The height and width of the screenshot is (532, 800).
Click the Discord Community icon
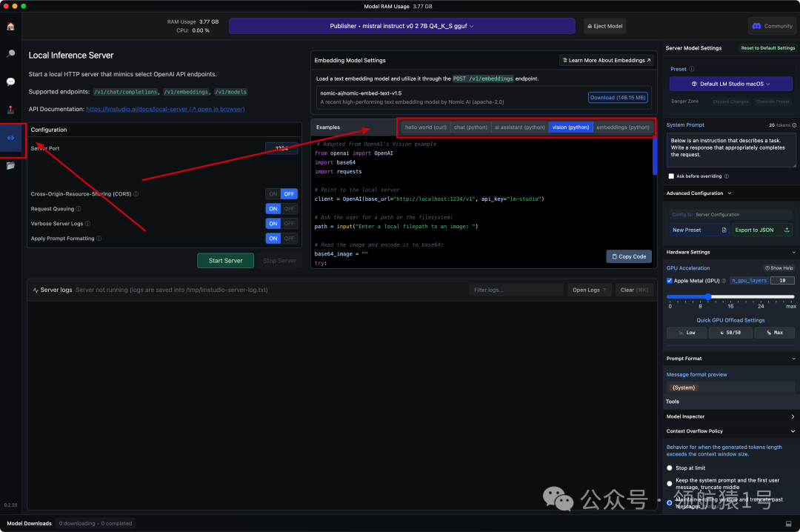pyautogui.click(x=756, y=26)
